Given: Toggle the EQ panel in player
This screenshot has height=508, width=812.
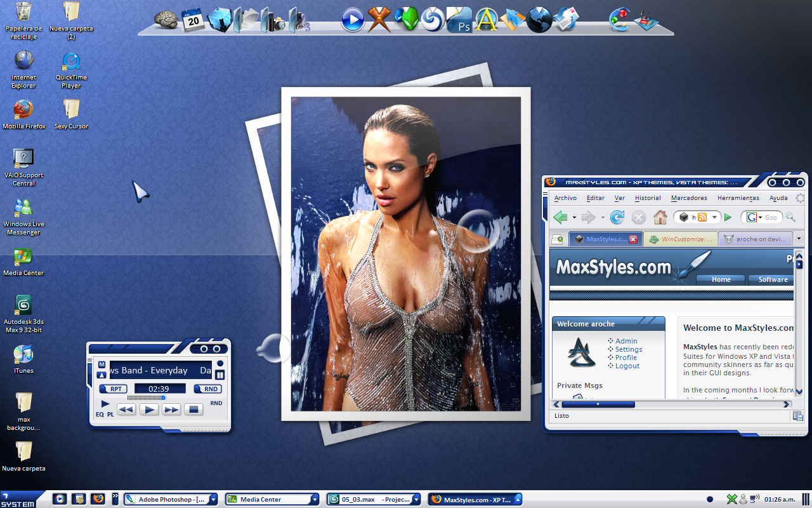Looking at the screenshot, I should point(100,415).
